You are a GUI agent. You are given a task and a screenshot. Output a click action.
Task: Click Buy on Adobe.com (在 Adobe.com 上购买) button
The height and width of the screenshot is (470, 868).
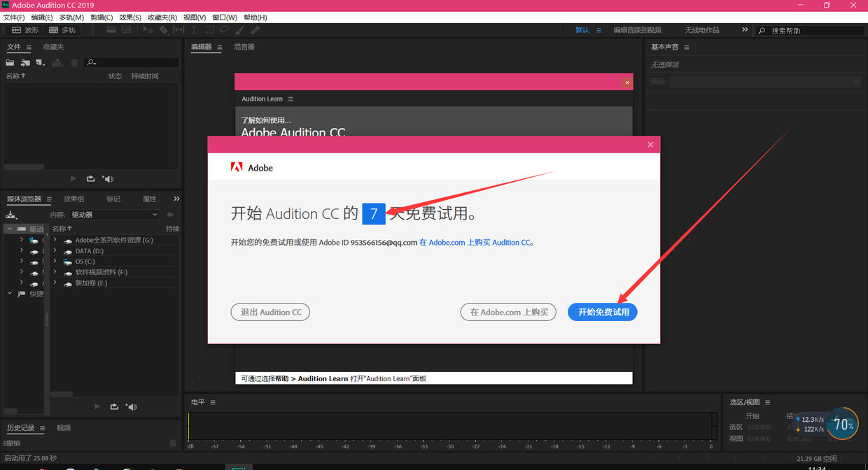[508, 312]
